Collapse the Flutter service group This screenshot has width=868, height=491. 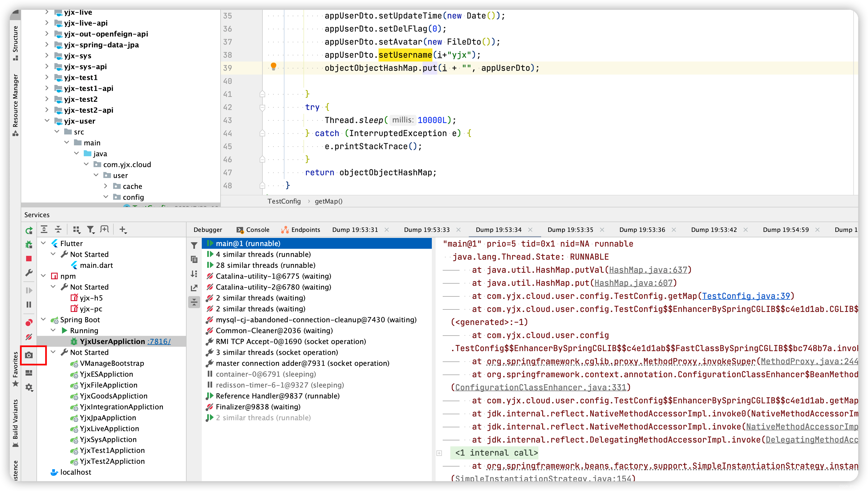click(x=44, y=243)
